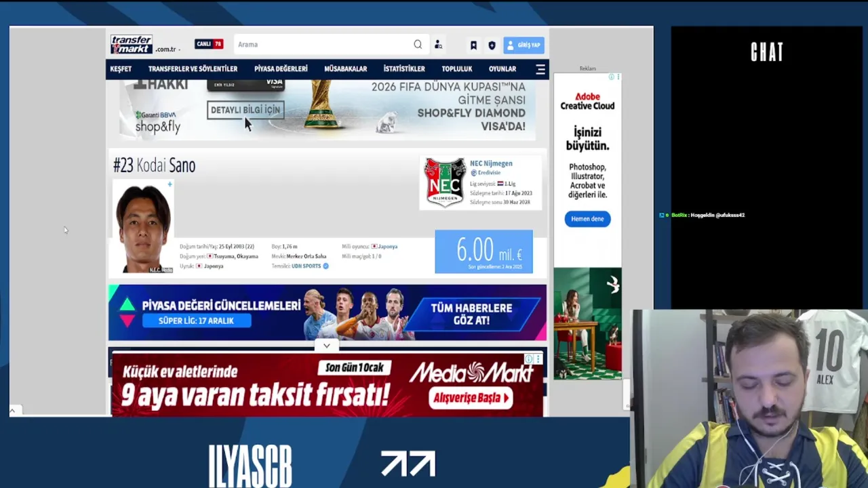
Task: Click the woman-at-table ad image
Action: tap(587, 323)
